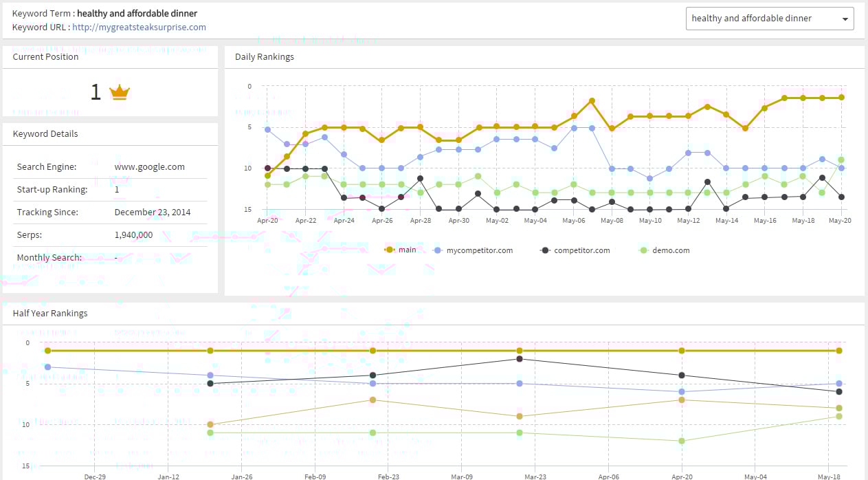This screenshot has width=868, height=480.
Task: Click the main legend gold marker
Action: point(390,250)
